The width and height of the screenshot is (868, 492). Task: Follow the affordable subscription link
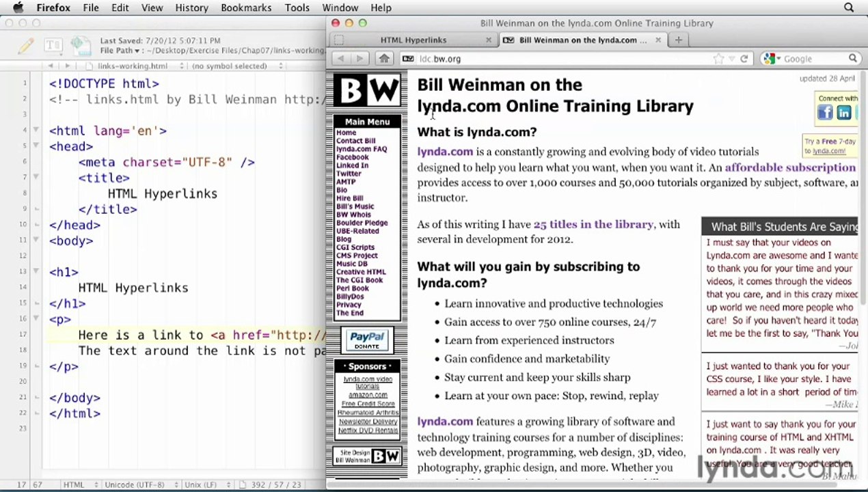pos(790,167)
